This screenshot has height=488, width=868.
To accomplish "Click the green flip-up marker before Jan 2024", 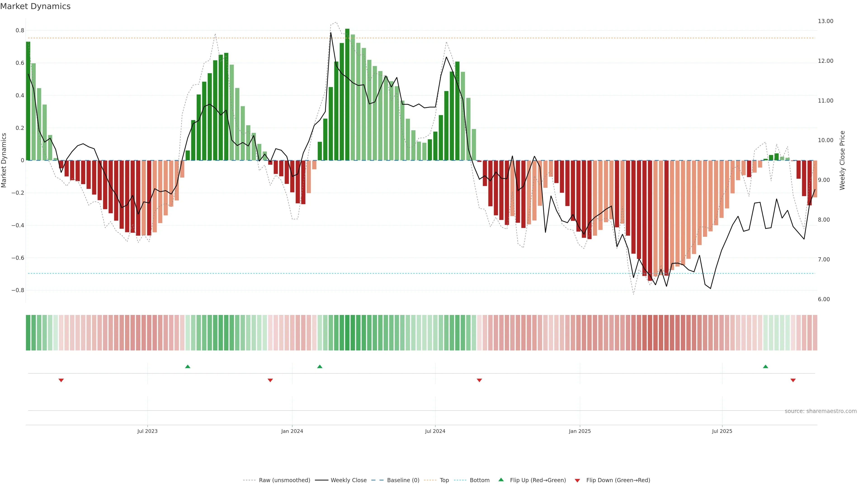I will (x=188, y=366).
